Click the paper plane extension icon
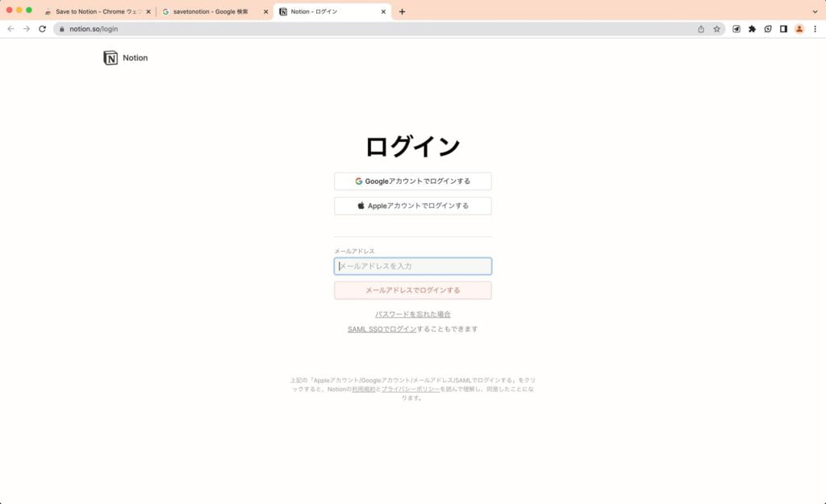The height and width of the screenshot is (504, 826). [x=736, y=29]
